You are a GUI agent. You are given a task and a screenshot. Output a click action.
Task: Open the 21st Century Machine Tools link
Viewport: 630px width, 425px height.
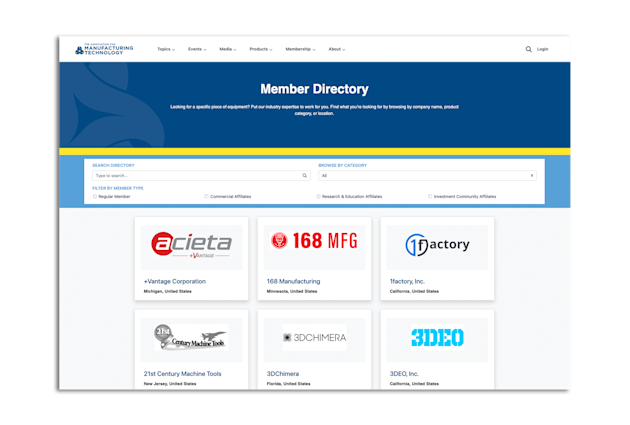[182, 374]
